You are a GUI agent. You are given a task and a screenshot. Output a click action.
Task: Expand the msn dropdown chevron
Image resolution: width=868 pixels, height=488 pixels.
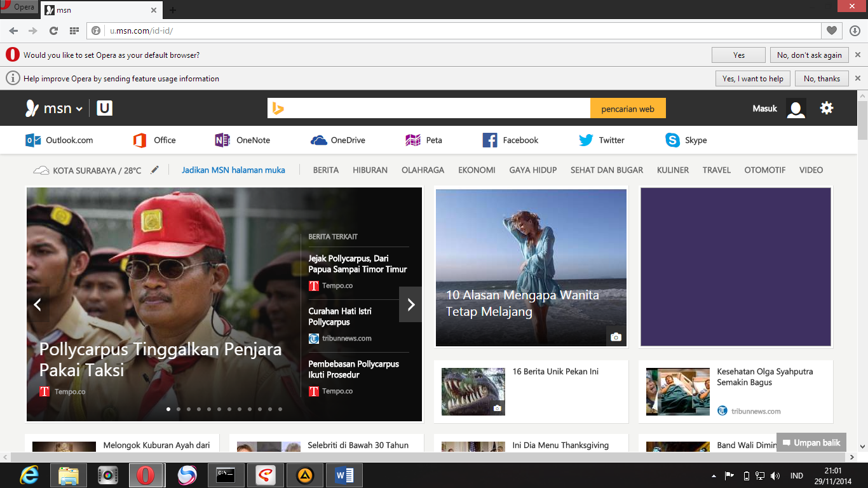(79, 109)
